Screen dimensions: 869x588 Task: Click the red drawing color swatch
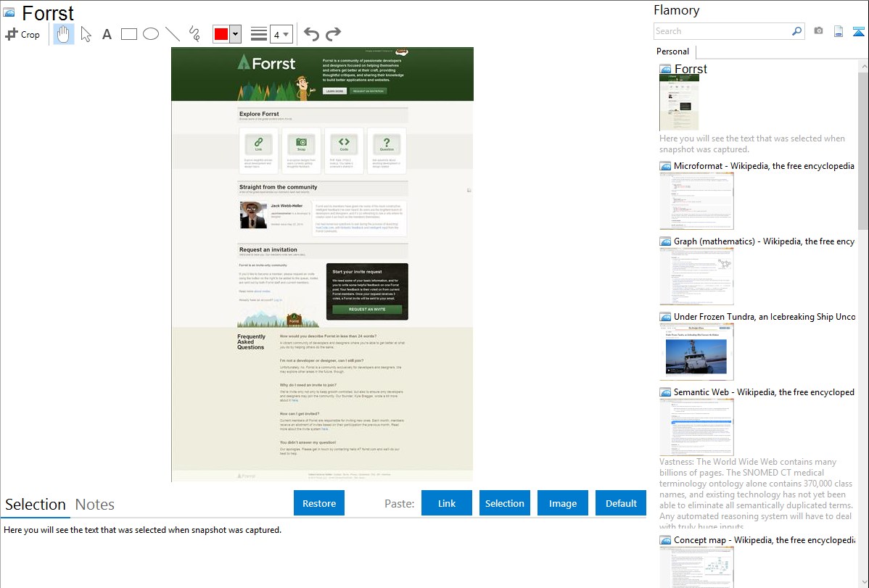pos(221,34)
